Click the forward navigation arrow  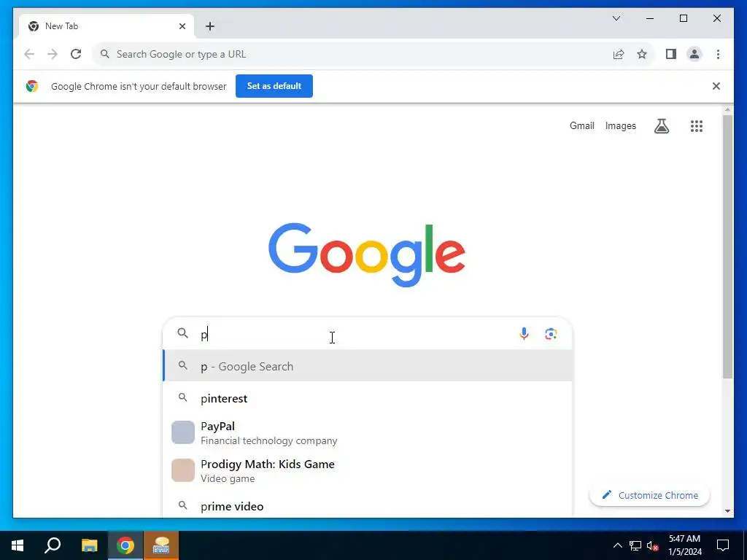click(x=53, y=54)
